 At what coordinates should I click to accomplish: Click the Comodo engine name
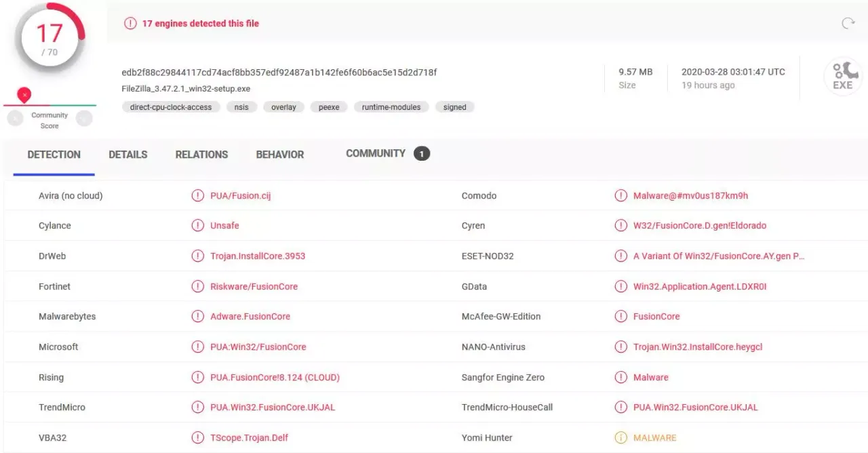(x=479, y=196)
